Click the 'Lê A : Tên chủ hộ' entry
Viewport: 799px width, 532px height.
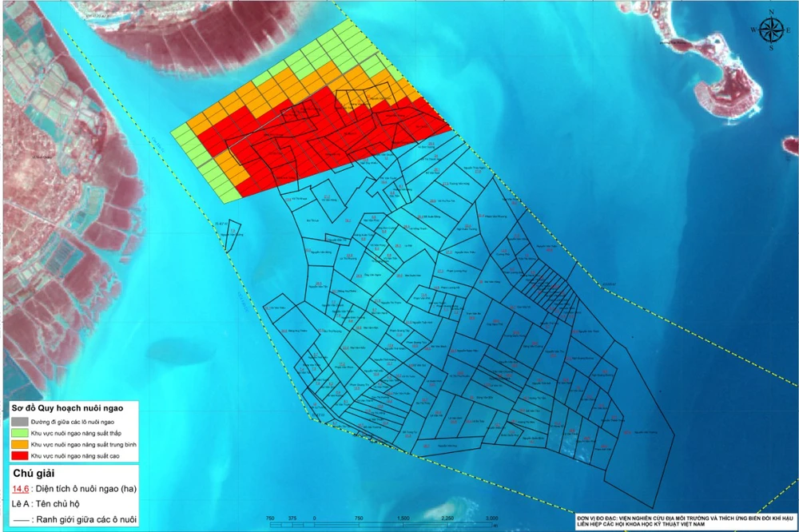click(46, 504)
